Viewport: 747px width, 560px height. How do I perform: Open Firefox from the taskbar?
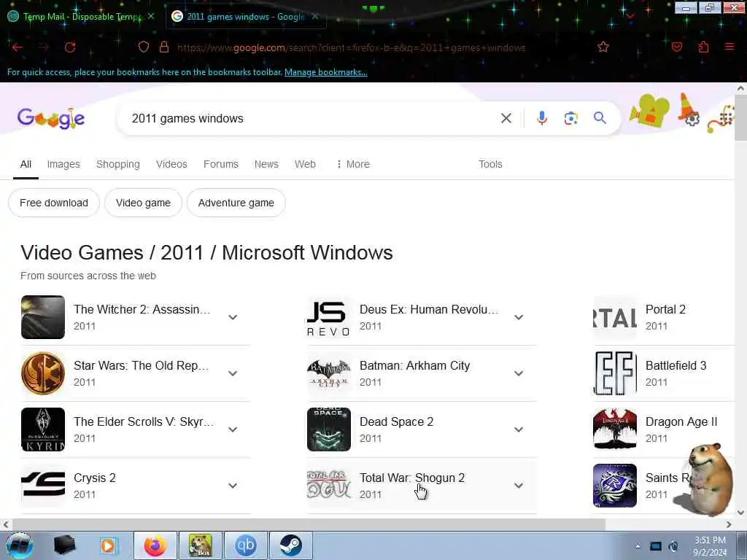click(x=155, y=545)
